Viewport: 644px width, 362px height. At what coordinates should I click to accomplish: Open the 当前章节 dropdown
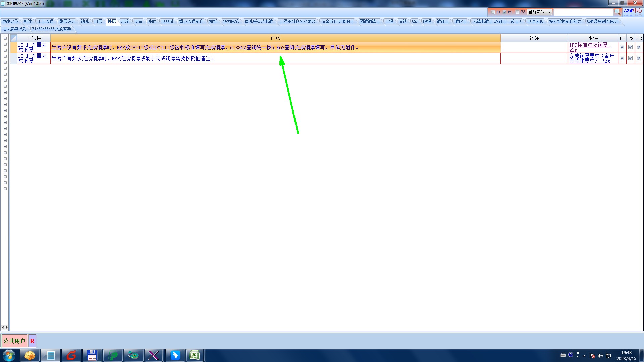(539, 12)
